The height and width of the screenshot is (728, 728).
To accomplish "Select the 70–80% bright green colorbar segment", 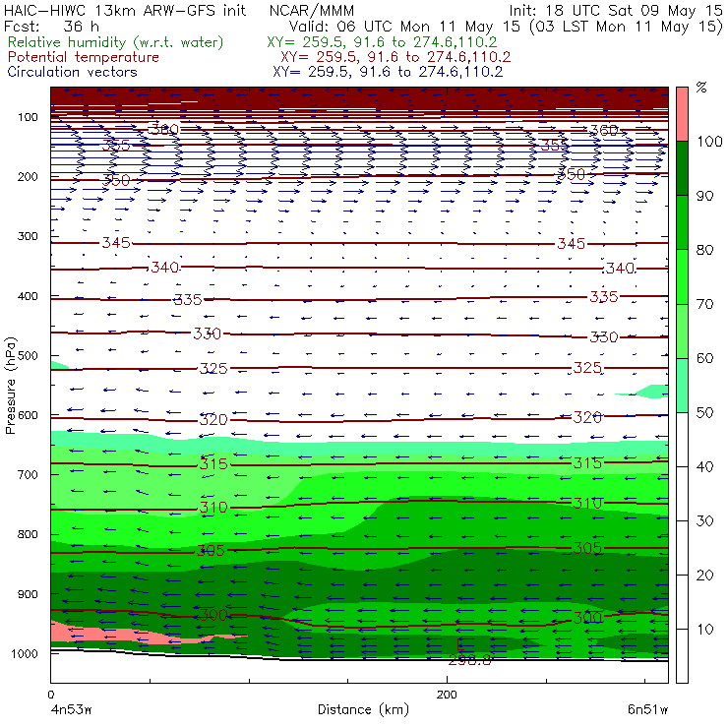I will tap(682, 276).
